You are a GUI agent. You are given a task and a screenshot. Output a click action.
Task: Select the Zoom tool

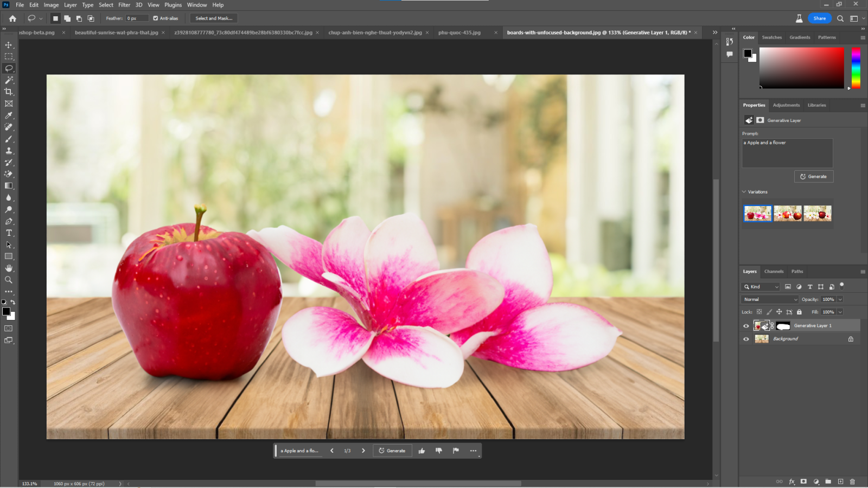point(9,280)
